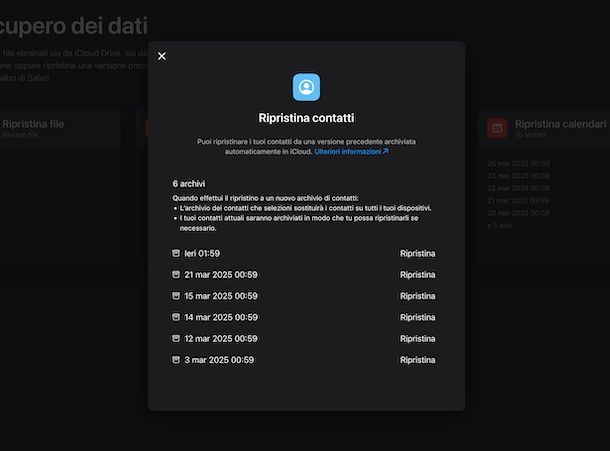The image size is (610, 451).
Task: Click archive icon beside 15 mar 2025
Action: tap(176, 296)
